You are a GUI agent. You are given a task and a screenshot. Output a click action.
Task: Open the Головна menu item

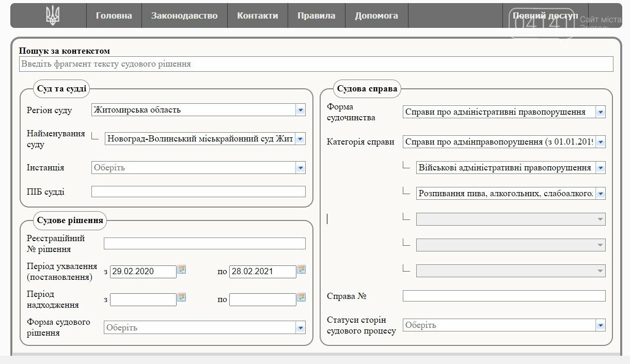pos(114,15)
